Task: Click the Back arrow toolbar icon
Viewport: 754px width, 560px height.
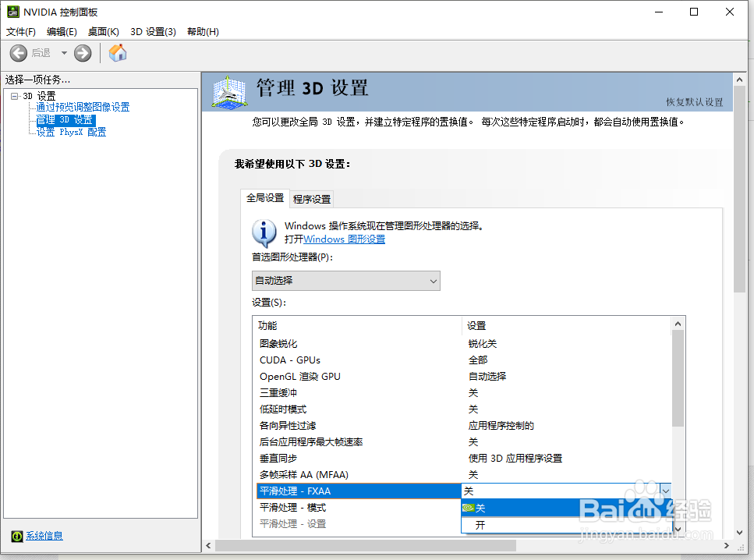Action: pyautogui.click(x=19, y=53)
